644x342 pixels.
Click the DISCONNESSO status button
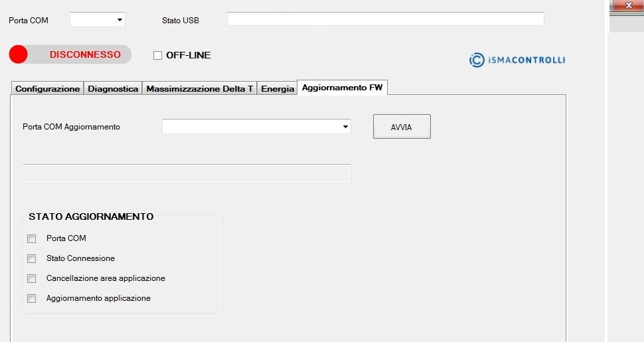[85, 54]
